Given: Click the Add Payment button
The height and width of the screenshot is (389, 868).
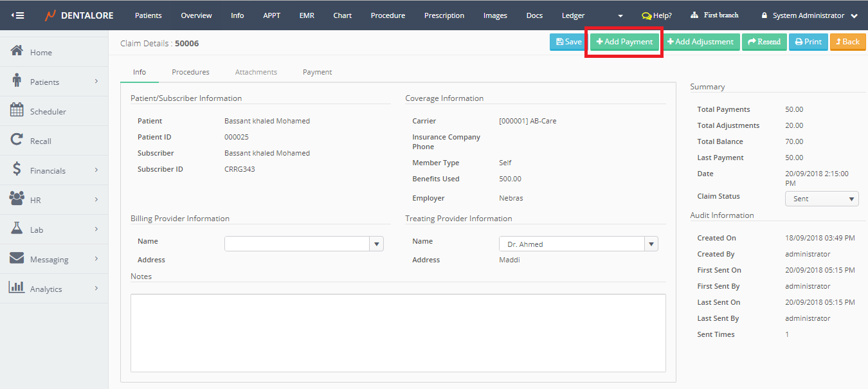Looking at the screenshot, I should [624, 42].
